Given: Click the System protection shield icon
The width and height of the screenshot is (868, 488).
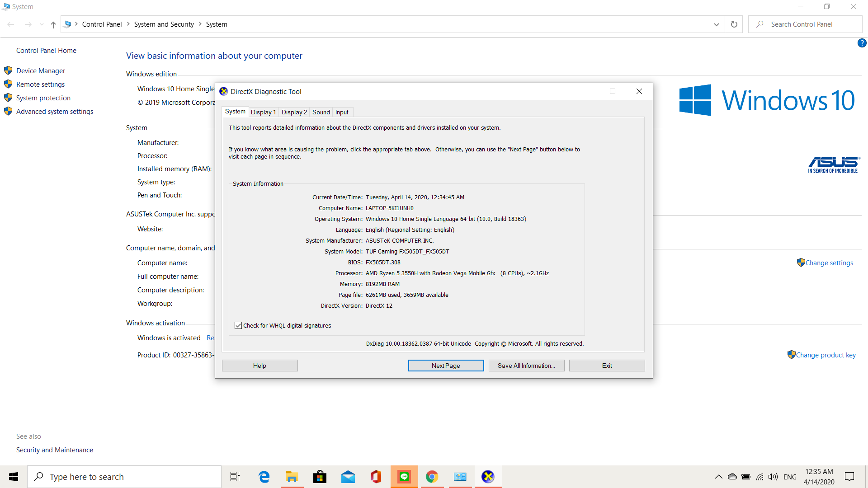Looking at the screenshot, I should point(8,98).
